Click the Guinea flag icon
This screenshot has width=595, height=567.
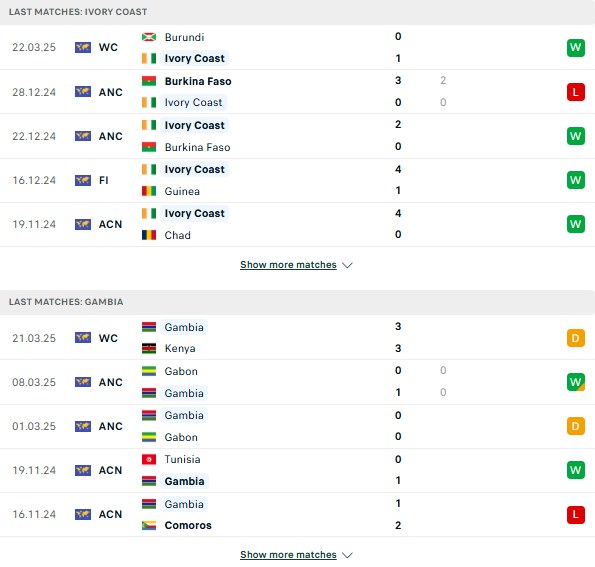[149, 191]
